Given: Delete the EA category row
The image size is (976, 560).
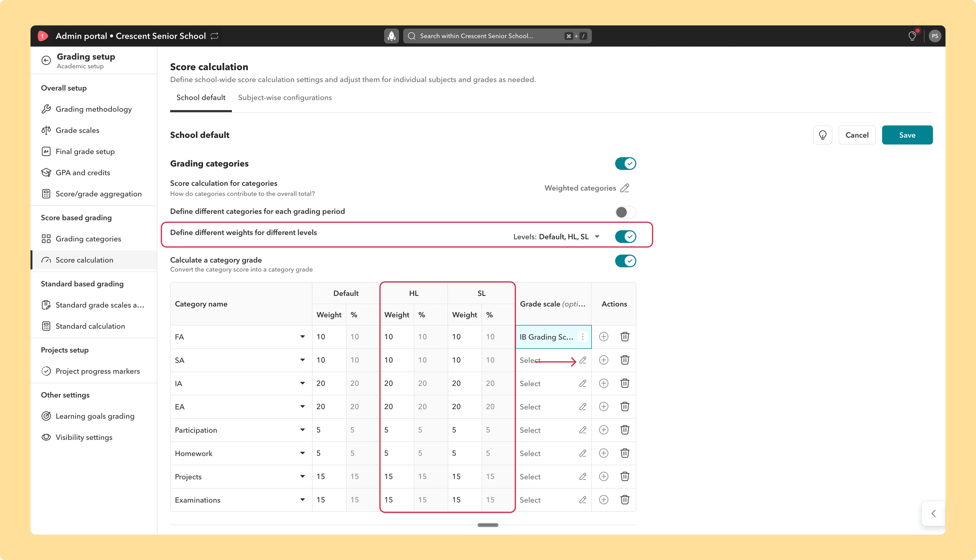Looking at the screenshot, I should [x=625, y=407].
